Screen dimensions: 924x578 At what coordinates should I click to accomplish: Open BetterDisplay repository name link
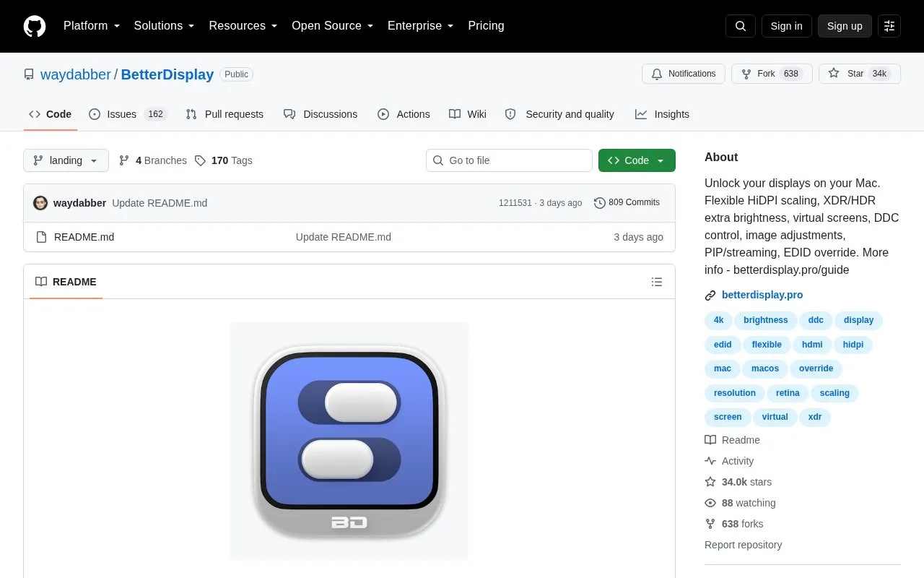click(167, 74)
